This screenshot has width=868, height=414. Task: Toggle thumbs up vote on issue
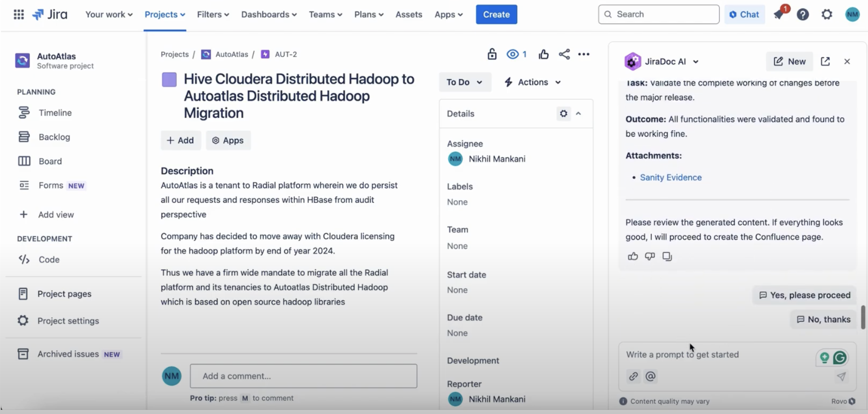[x=543, y=54]
